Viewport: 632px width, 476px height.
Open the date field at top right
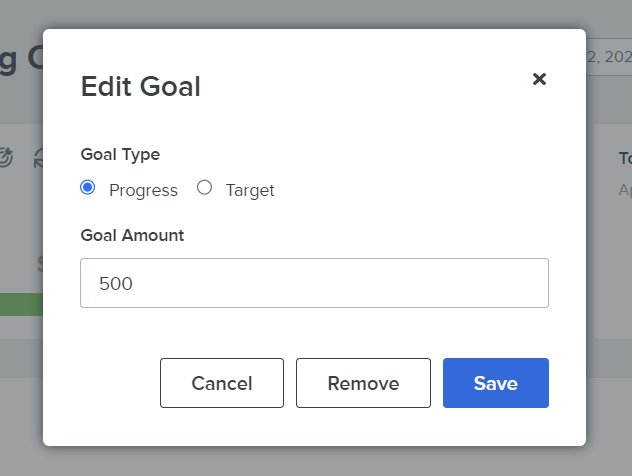(x=609, y=57)
